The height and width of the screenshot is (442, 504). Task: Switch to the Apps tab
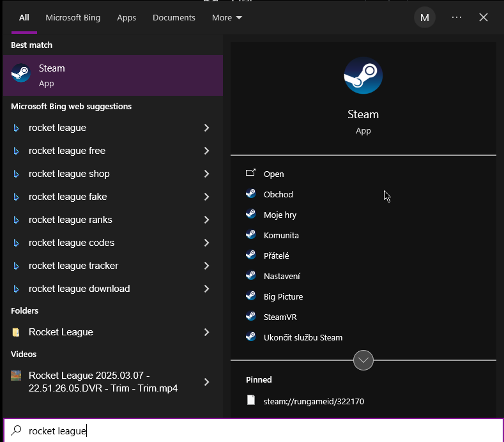coord(126,17)
